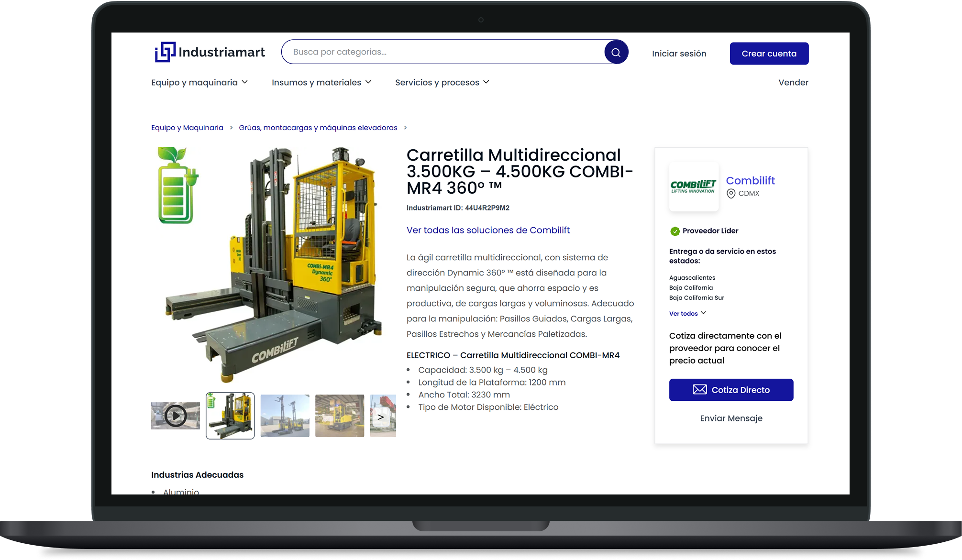The height and width of the screenshot is (560, 962).
Task: Open the Combilift supplier name link
Action: click(750, 180)
